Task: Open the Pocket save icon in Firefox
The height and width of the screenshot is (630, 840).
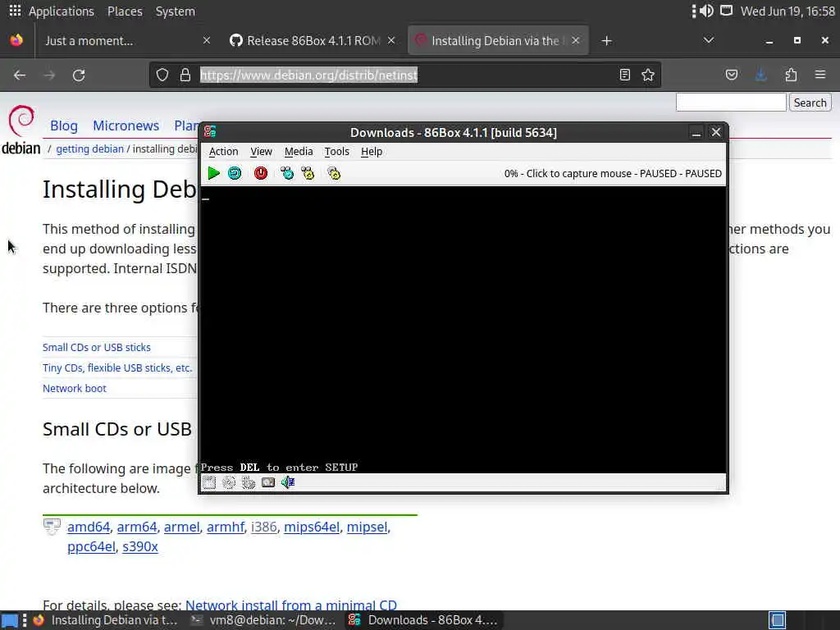Action: coord(732,75)
